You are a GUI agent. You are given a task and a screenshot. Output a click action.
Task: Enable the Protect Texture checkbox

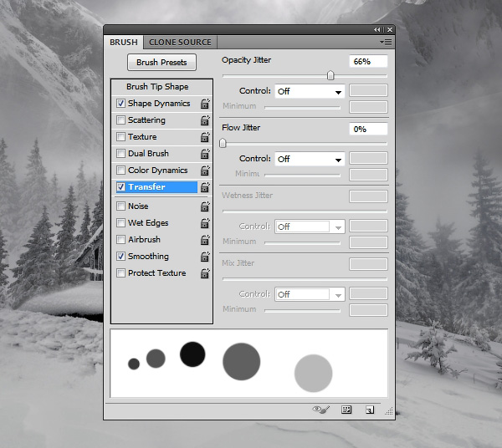pyautogui.click(x=120, y=272)
